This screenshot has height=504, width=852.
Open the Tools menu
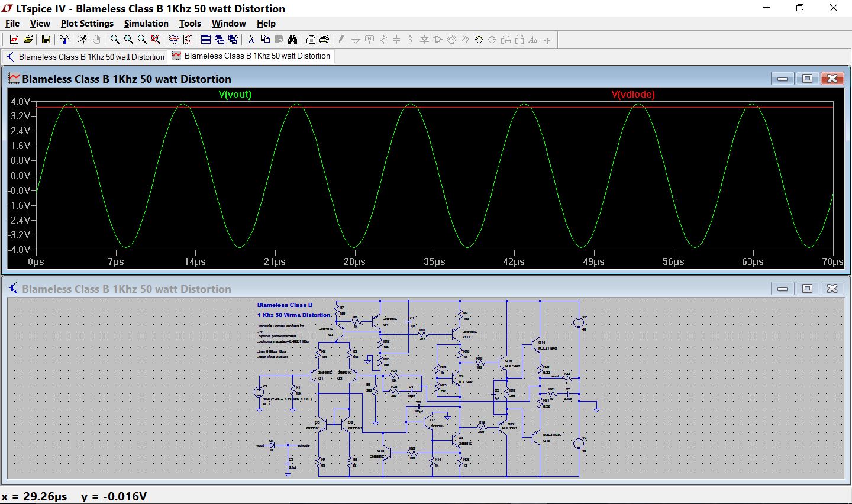coord(190,24)
